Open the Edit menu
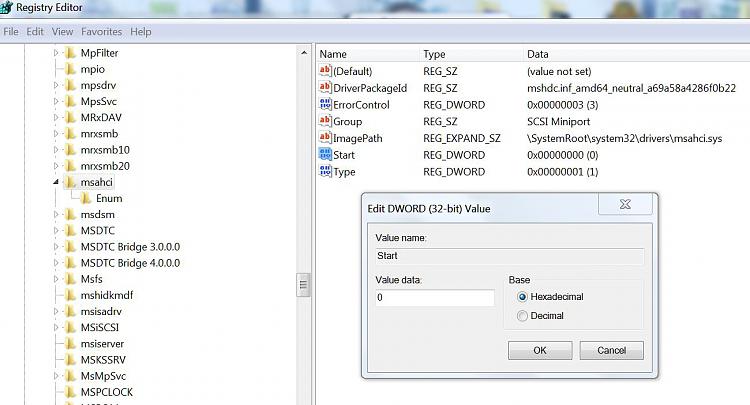This screenshot has width=750, height=405. 35,32
